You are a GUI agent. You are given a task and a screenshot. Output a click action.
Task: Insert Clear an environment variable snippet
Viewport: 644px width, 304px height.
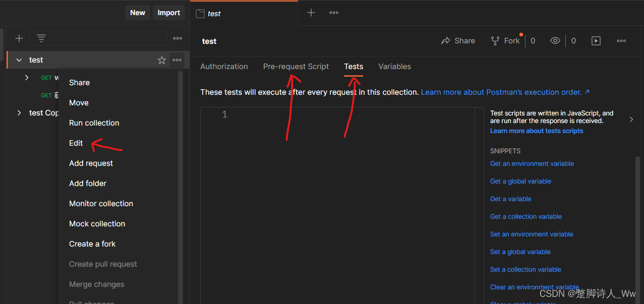click(x=535, y=287)
